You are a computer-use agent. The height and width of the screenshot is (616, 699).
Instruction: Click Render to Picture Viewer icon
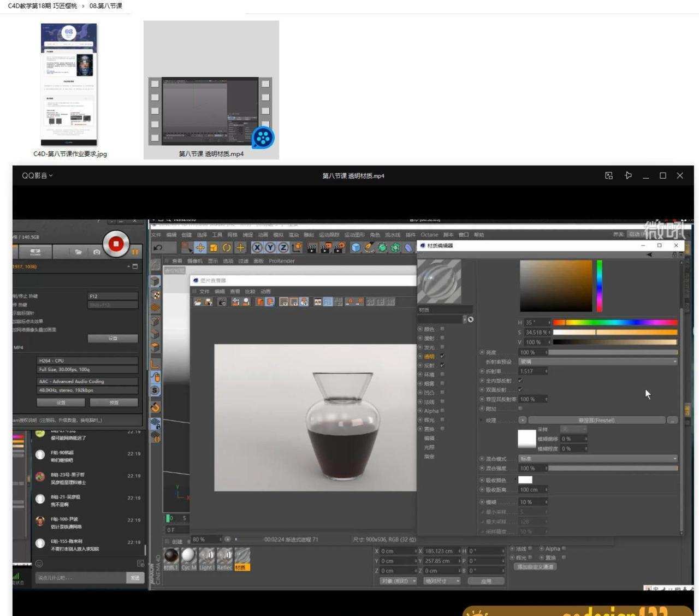pyautogui.click(x=325, y=247)
